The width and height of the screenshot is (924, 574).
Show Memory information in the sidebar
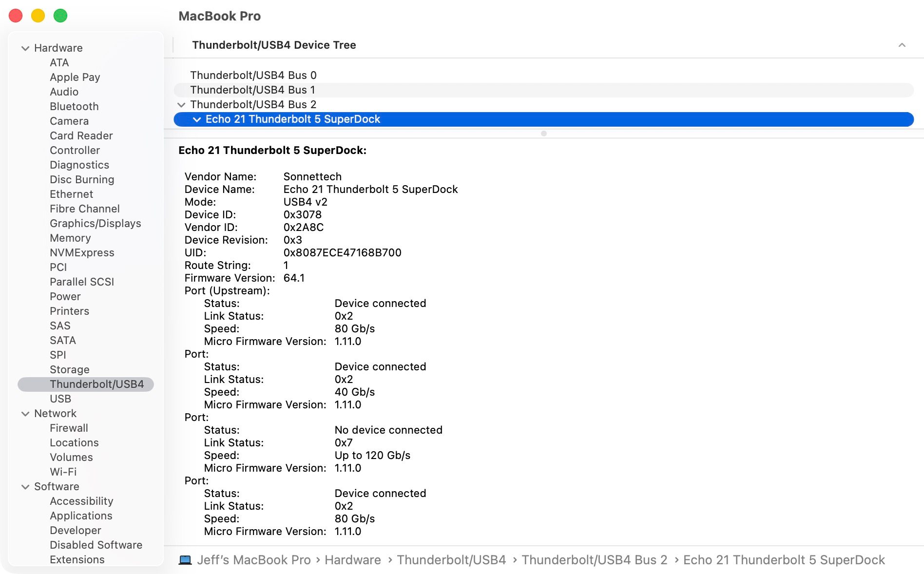(x=70, y=238)
